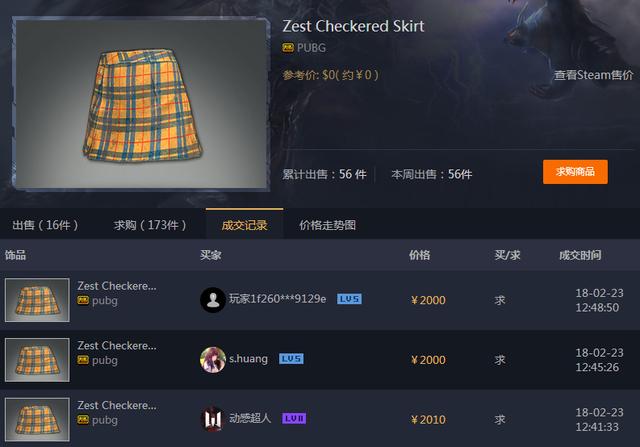Click the pubg icon in third record row
640x447 pixels.
click(x=83, y=420)
